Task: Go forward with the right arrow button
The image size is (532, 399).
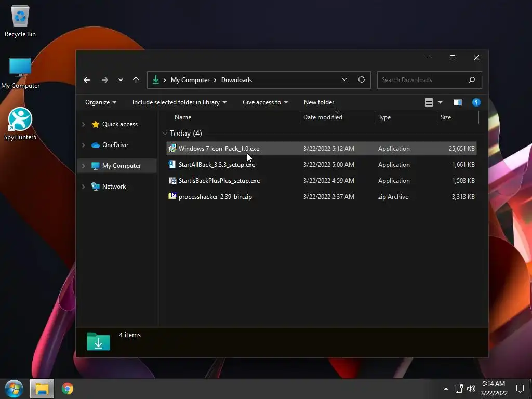Action: point(105,80)
